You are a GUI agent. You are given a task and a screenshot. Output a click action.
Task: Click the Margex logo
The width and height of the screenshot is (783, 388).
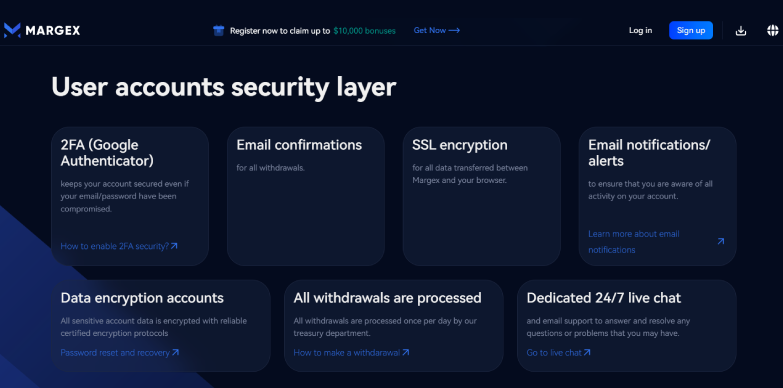tap(41, 30)
